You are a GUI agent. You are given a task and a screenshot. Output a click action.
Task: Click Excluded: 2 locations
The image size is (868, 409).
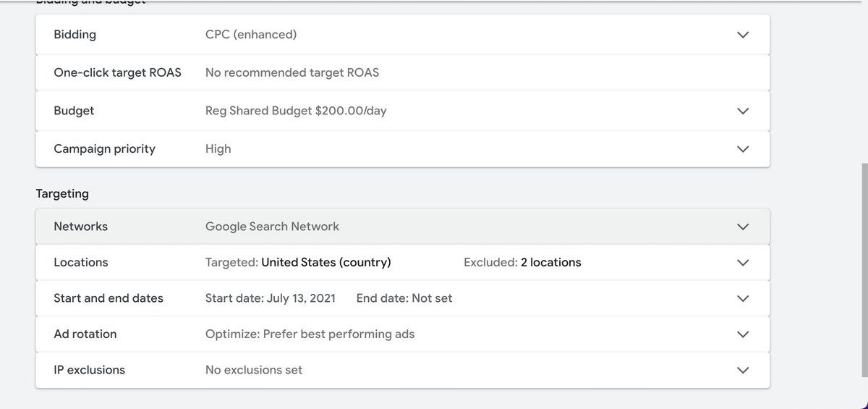point(522,262)
